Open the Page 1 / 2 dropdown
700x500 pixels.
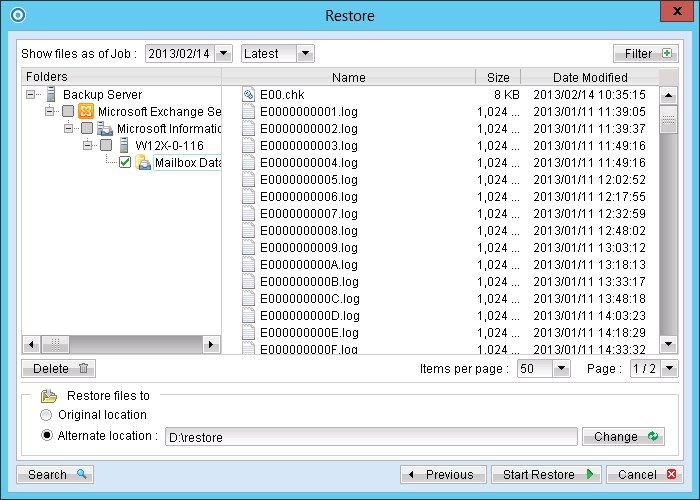(x=669, y=369)
